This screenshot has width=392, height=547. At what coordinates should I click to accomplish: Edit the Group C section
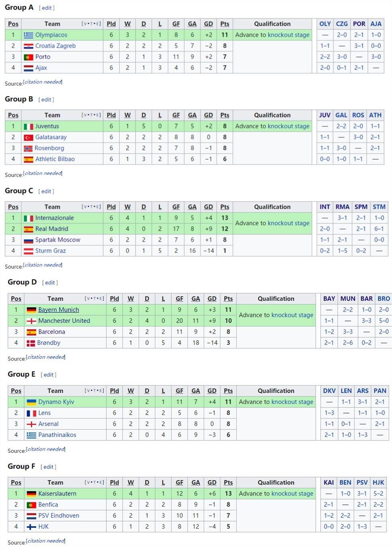click(46, 191)
